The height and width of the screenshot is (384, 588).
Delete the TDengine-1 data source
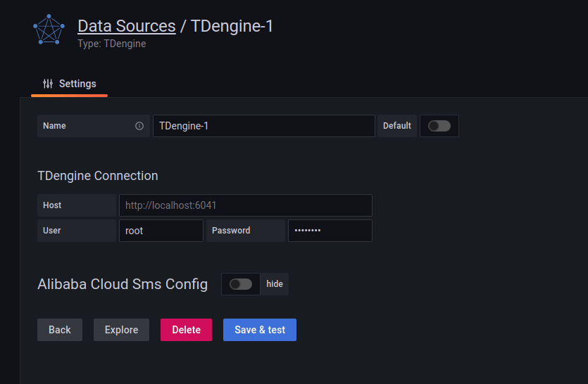coord(186,330)
